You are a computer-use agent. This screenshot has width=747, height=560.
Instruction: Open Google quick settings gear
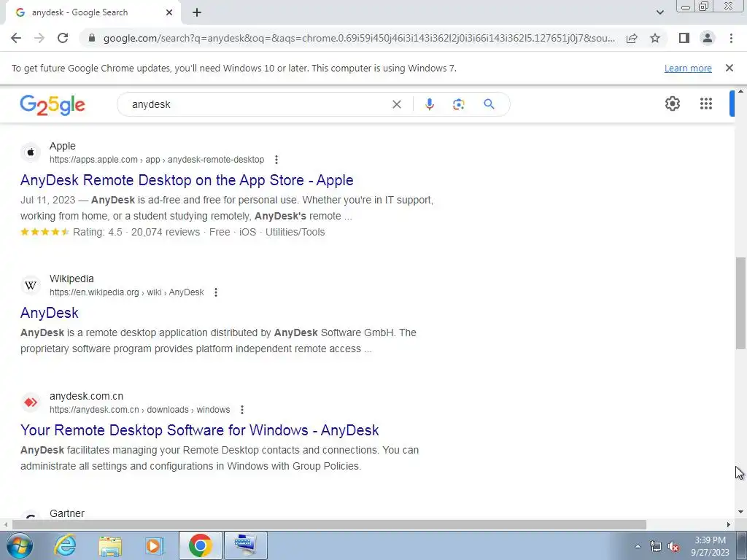click(x=672, y=104)
